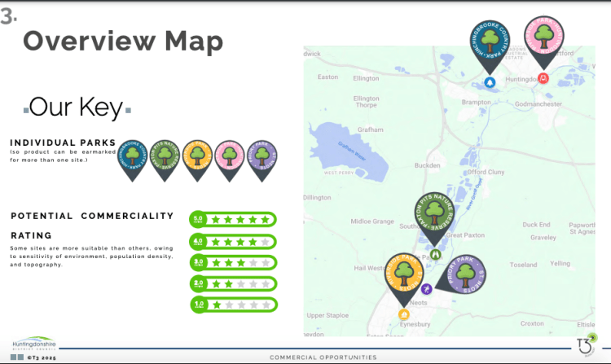This screenshot has height=364, width=611.
Task: Click the Overview Map heading
Action: 122,39
